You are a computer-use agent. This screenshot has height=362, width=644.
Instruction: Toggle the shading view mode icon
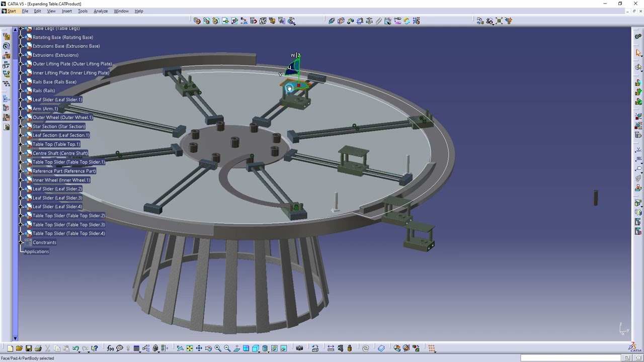pos(265,348)
